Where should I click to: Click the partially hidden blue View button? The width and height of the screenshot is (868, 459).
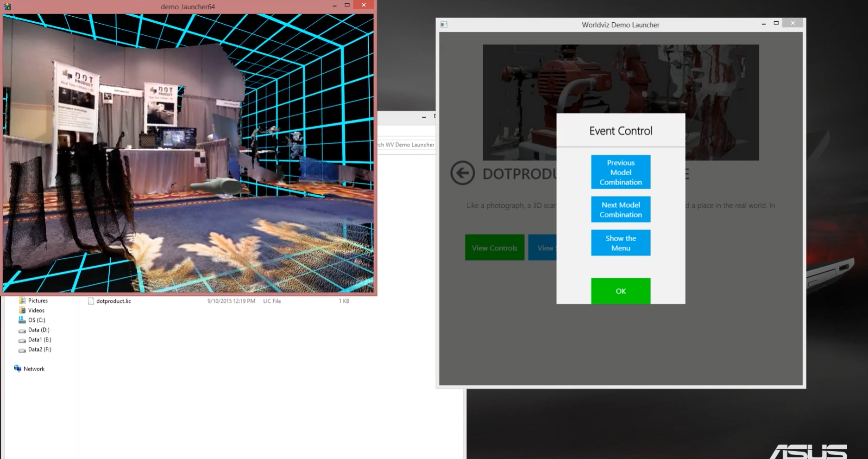pyautogui.click(x=542, y=248)
